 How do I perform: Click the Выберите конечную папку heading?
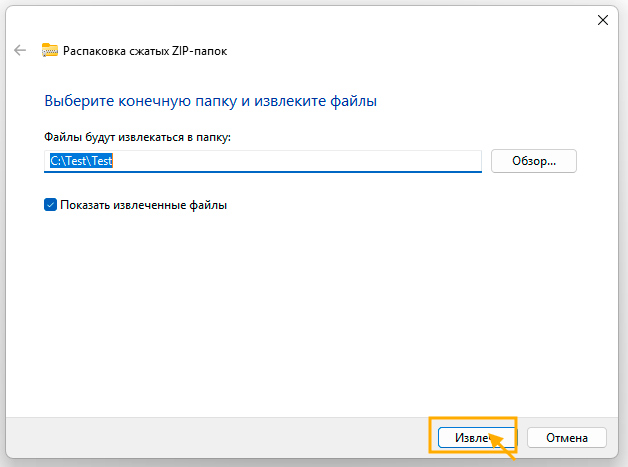(x=210, y=101)
